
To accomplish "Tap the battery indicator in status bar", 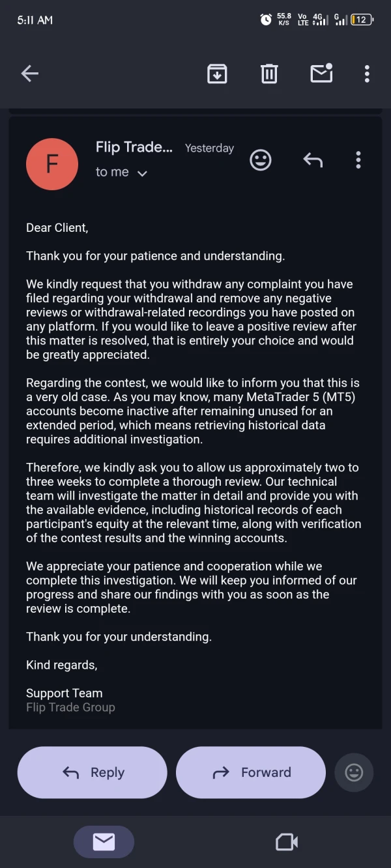I will coord(362,20).
